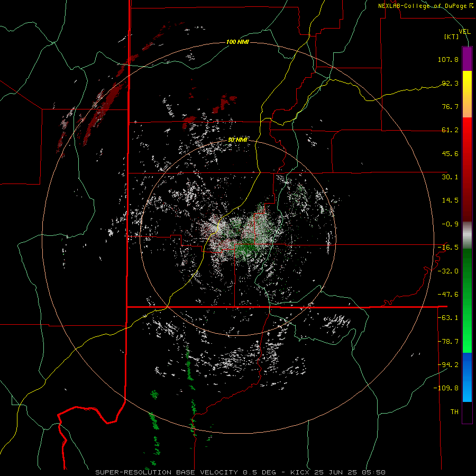Click the 45.6 velocity scale value
Image resolution: width=476 pixels, height=476 pixels.
click(450, 153)
